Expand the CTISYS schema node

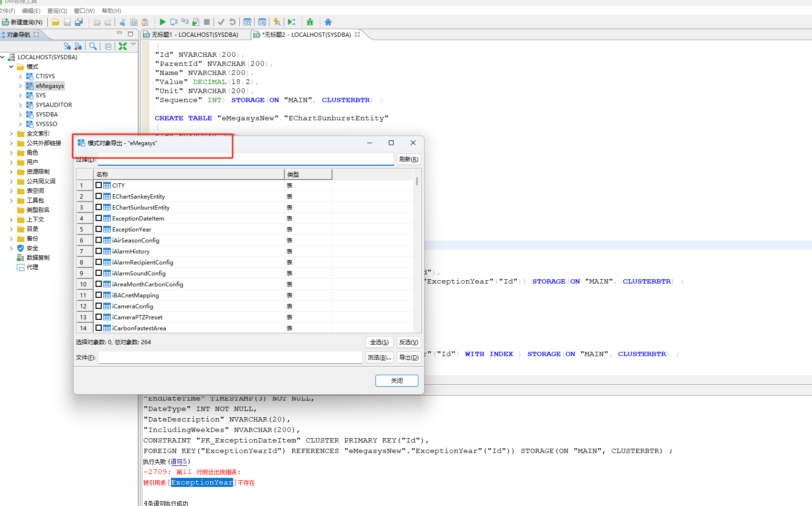click(20, 76)
